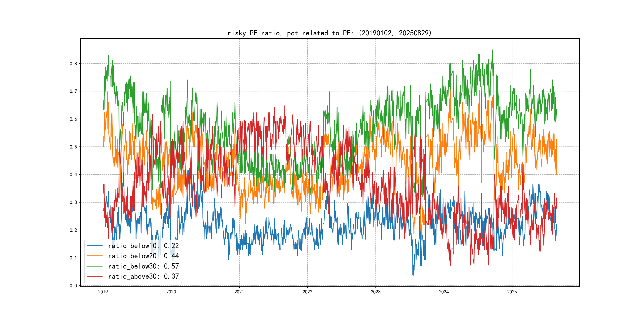Click the 0.8 y-axis tick label
Viewport: 644px width, 322px height.
click(x=73, y=64)
